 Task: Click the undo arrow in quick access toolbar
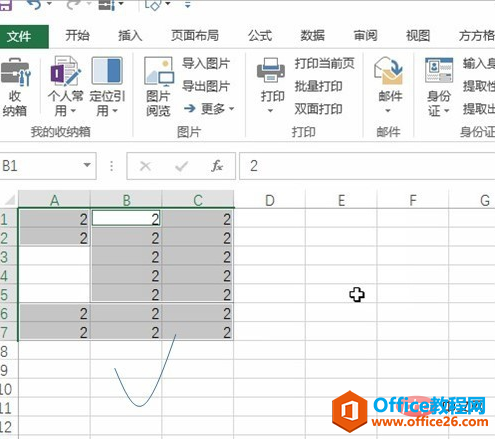[x=35, y=4]
